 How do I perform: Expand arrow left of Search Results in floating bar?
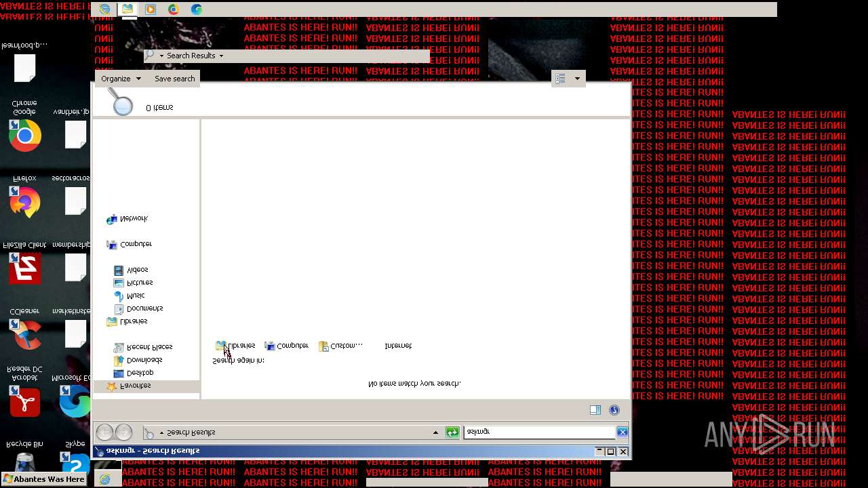[x=161, y=56]
